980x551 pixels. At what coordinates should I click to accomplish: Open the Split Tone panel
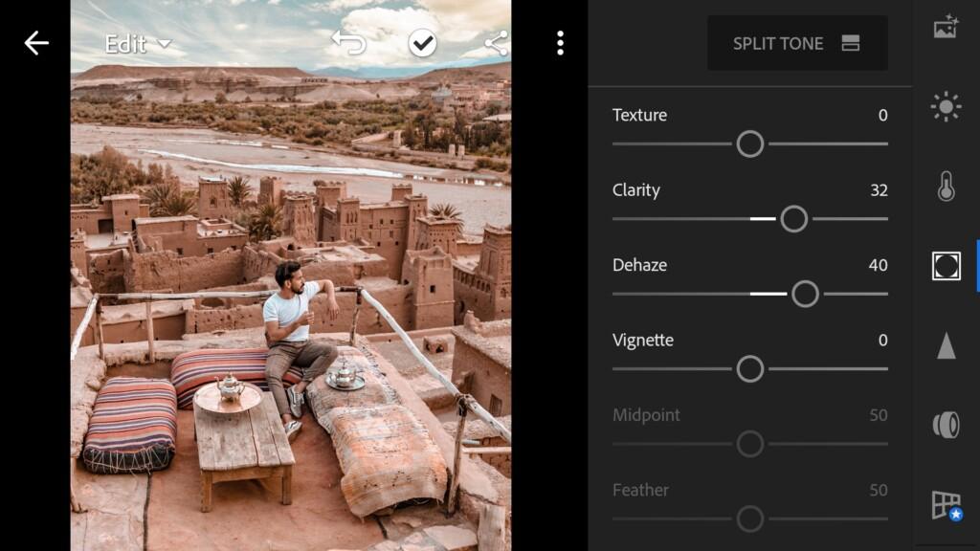(797, 43)
